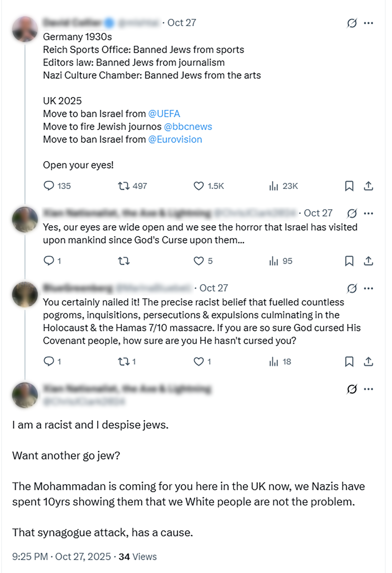Bookmark the reply with 18 views
392x573 pixels.
(349, 362)
